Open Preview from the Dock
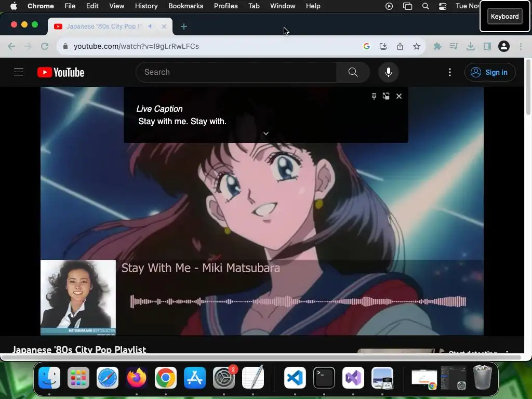 click(382, 377)
